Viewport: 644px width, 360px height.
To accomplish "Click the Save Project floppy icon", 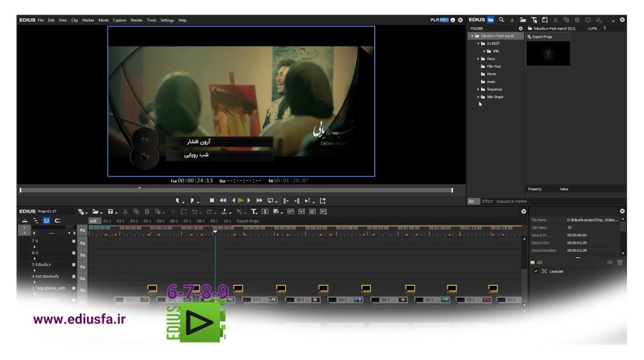I will click(x=110, y=212).
